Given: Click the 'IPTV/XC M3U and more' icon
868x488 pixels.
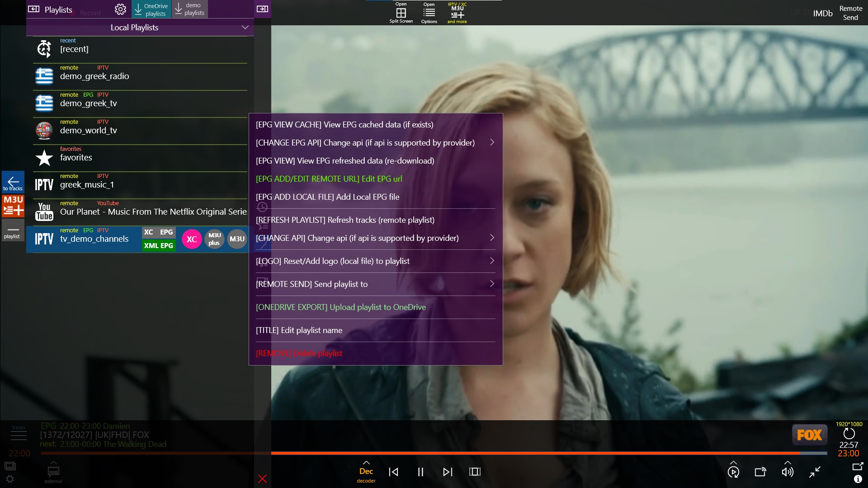Looking at the screenshot, I should 457,14.
